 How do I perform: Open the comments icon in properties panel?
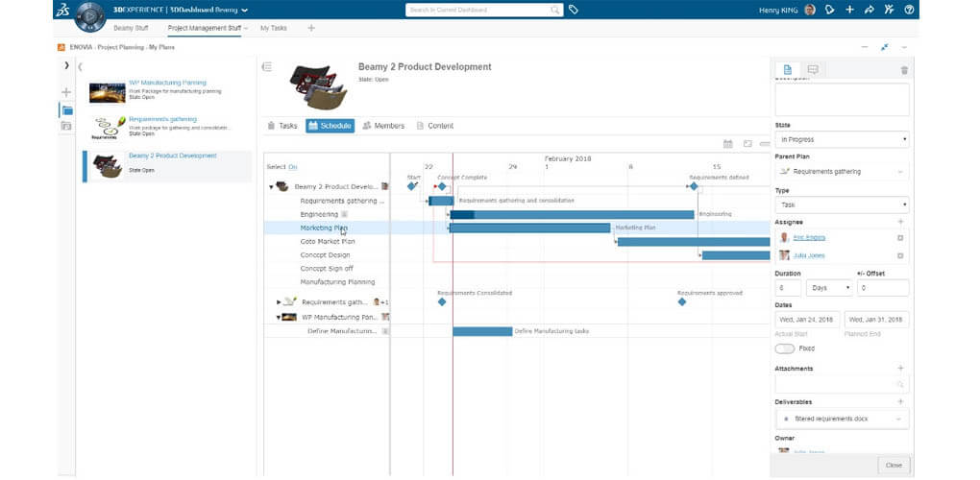[813, 69]
